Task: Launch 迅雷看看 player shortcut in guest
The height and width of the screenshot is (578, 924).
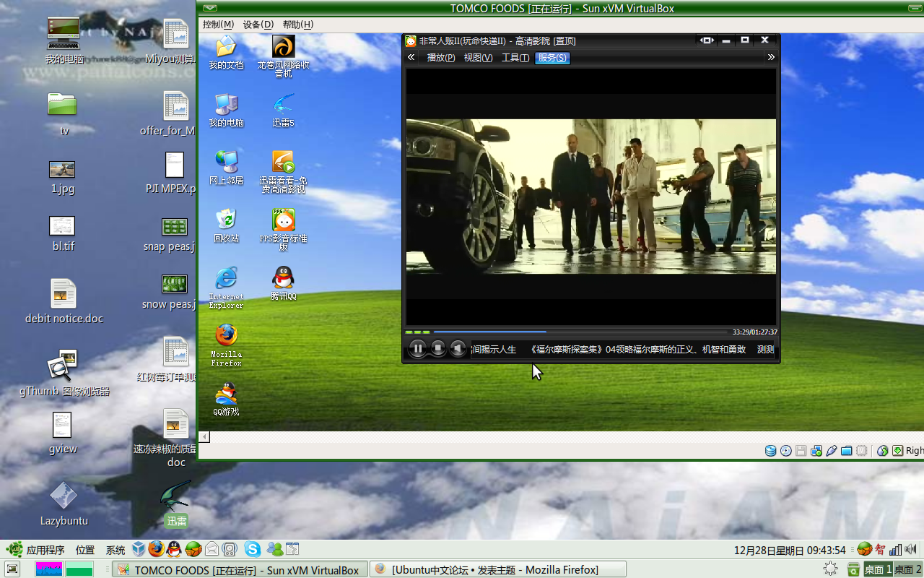Action: click(x=284, y=172)
